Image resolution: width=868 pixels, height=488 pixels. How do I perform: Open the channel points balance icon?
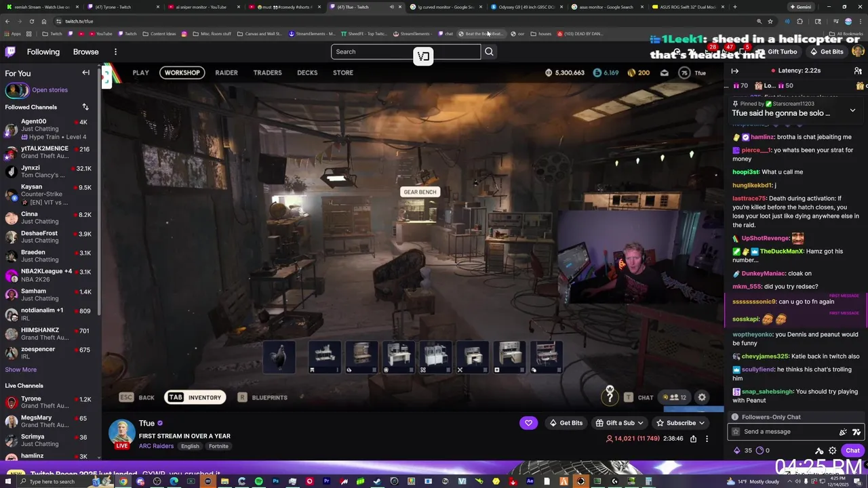[x=762, y=451]
